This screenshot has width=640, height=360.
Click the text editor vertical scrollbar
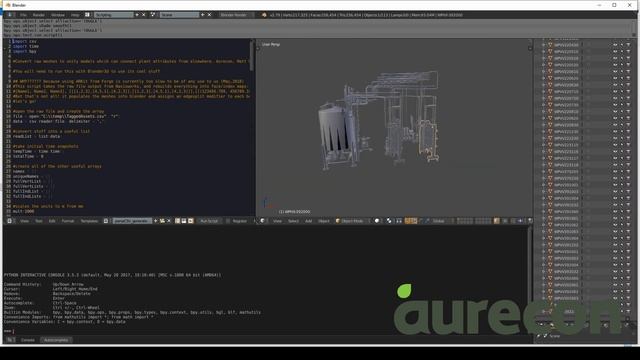[251, 55]
